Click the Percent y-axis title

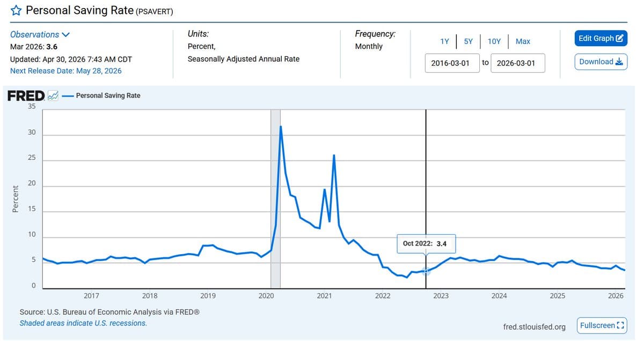click(x=16, y=199)
